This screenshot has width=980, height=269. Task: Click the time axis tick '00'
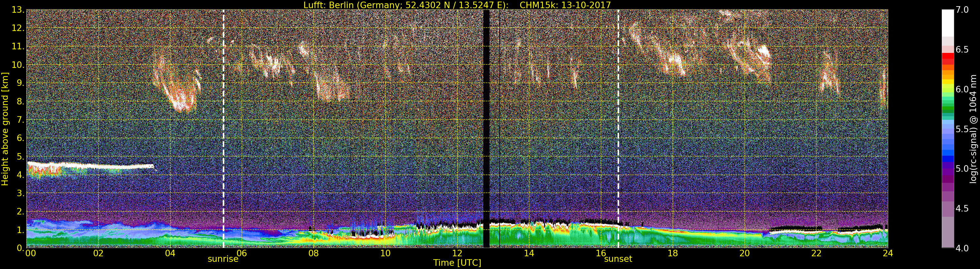pos(30,253)
